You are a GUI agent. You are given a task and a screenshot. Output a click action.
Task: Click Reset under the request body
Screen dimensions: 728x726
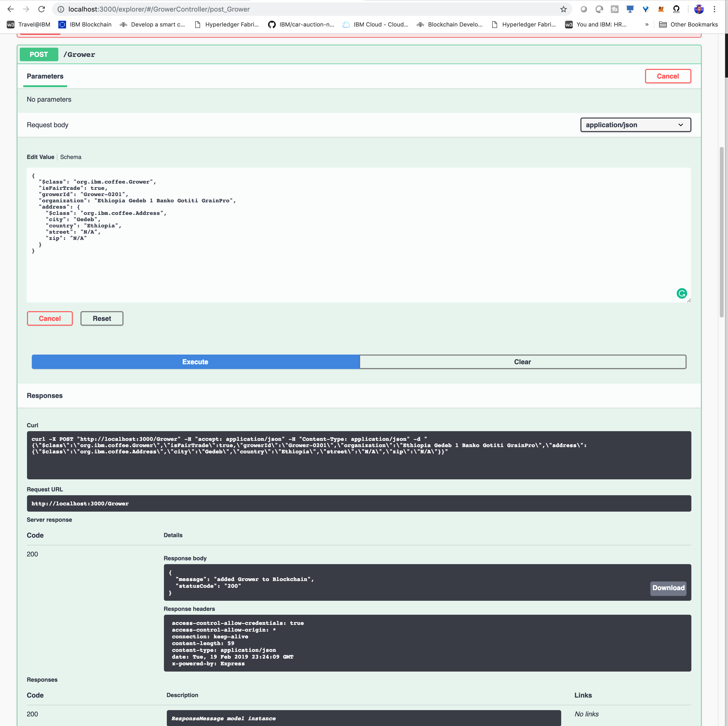pyautogui.click(x=102, y=319)
